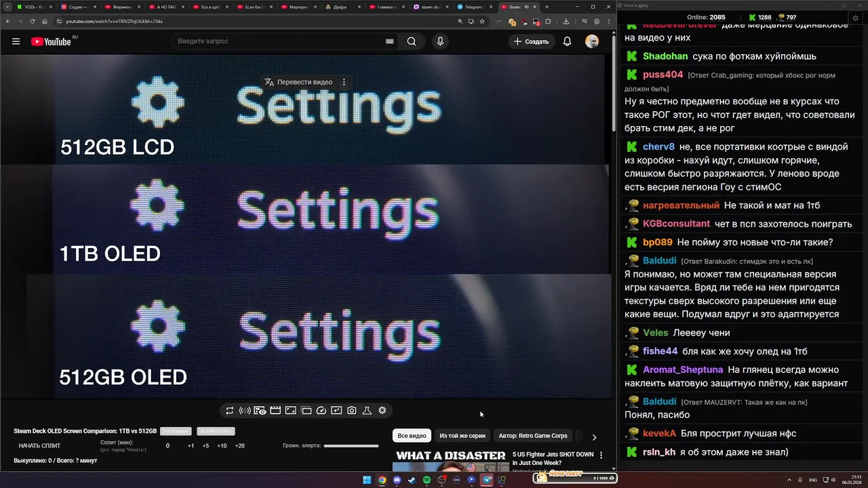
Task: Open the YouTube notifications bell
Action: pos(567,41)
